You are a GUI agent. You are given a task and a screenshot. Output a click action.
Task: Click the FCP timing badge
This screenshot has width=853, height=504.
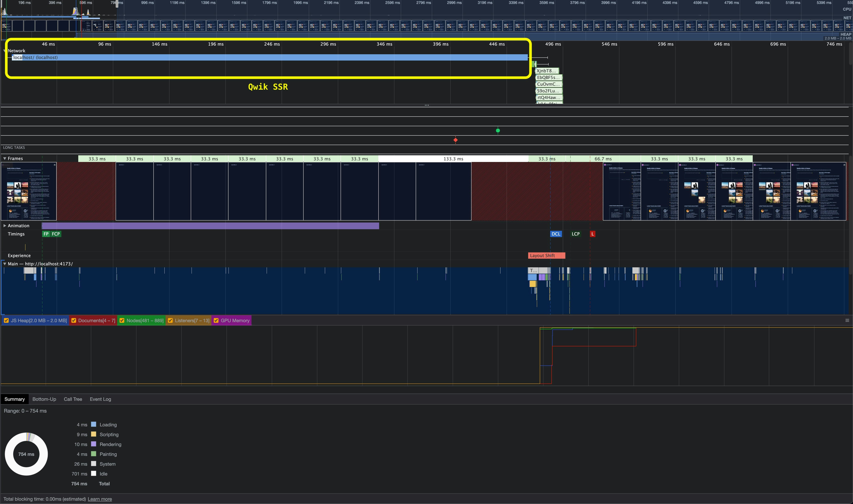pos(56,234)
